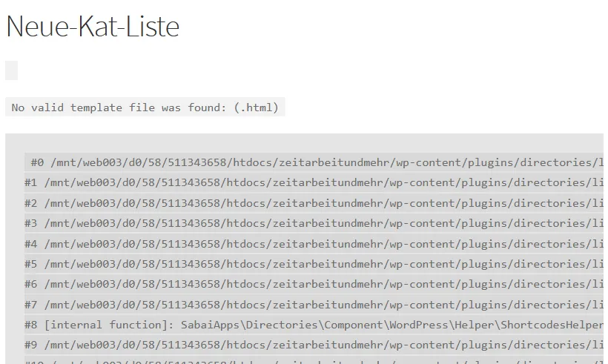Click stack trace line #6
Image resolution: width=608 pixels, height=364 pixels.
(314, 284)
